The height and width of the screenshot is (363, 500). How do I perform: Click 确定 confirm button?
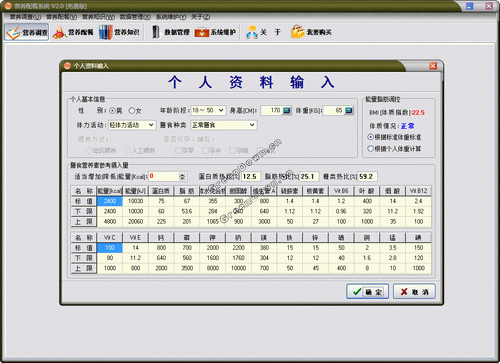367,292
